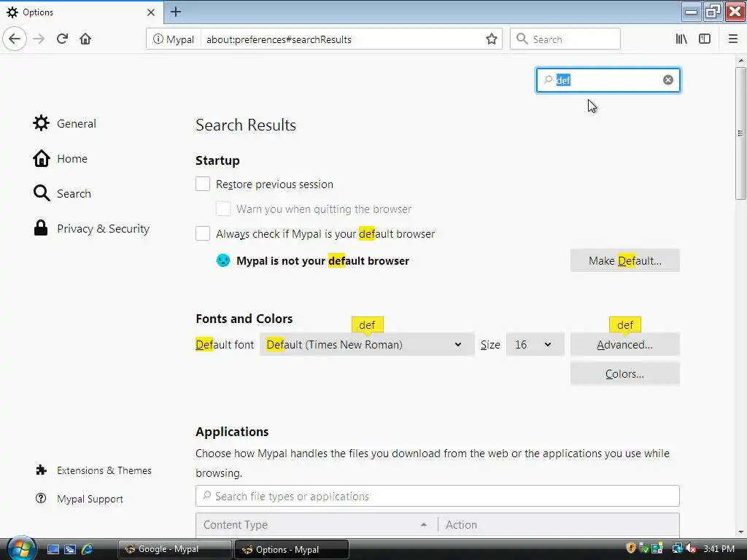Enable Restore previous session checkbox
Viewport: 747px width, 560px height.
(x=203, y=184)
